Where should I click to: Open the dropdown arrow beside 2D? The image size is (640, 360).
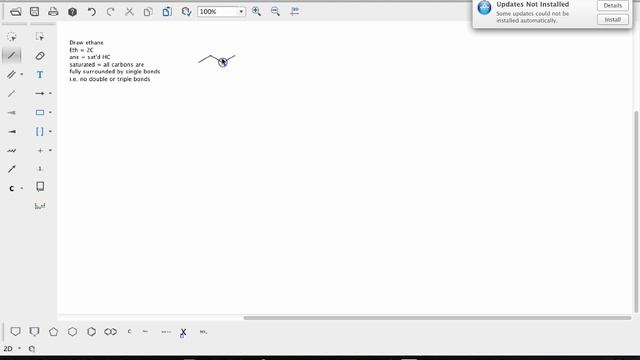pyautogui.click(x=19, y=348)
